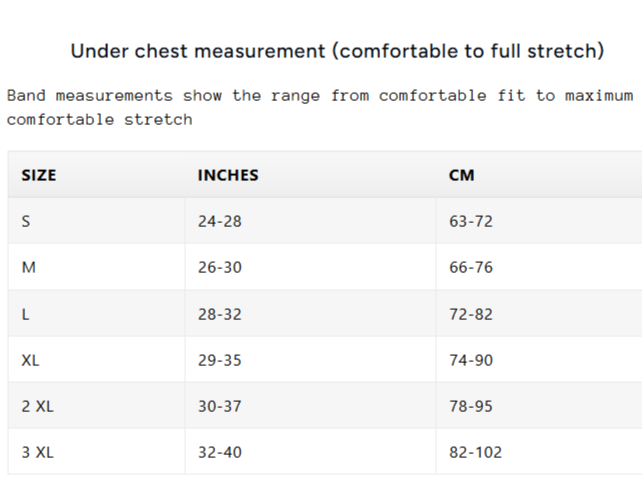Click the 66-76 cm value

click(x=471, y=267)
